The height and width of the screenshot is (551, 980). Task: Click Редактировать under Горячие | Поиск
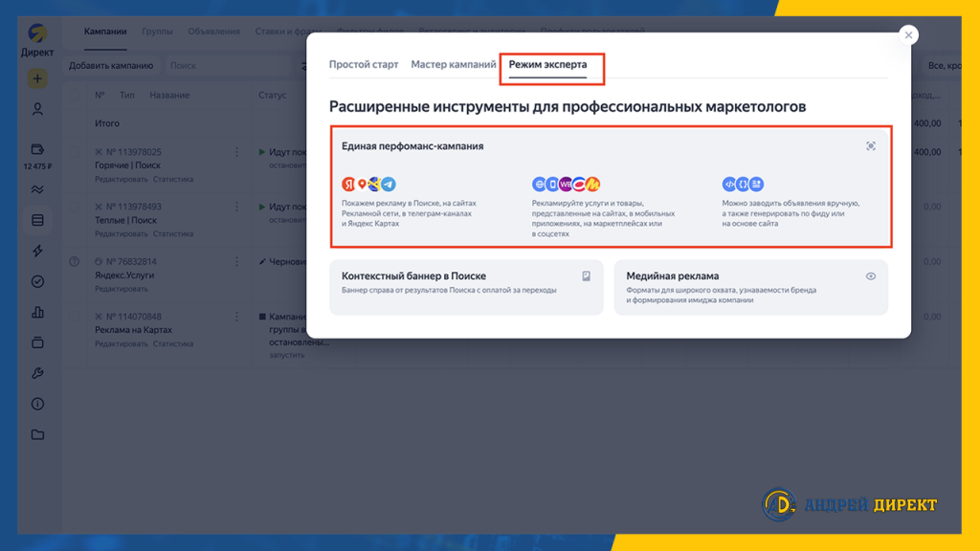pyautogui.click(x=122, y=179)
